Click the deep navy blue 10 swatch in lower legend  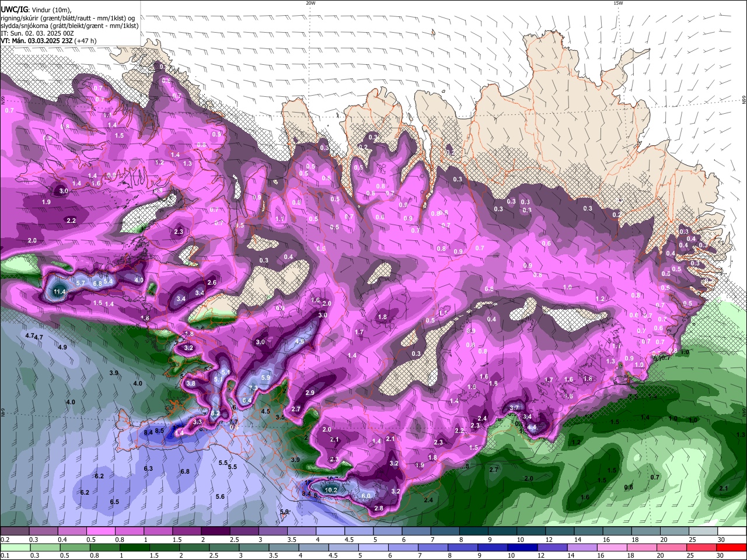pos(522,547)
